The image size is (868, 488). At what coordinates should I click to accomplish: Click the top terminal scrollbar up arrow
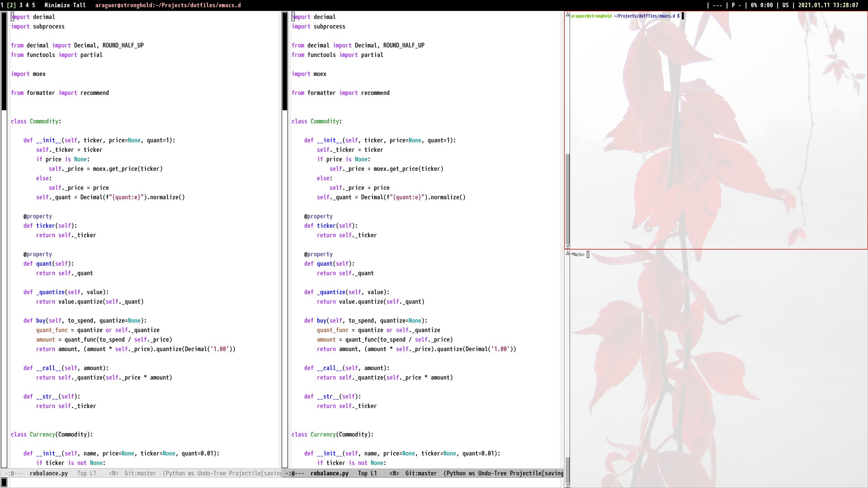(567, 15)
